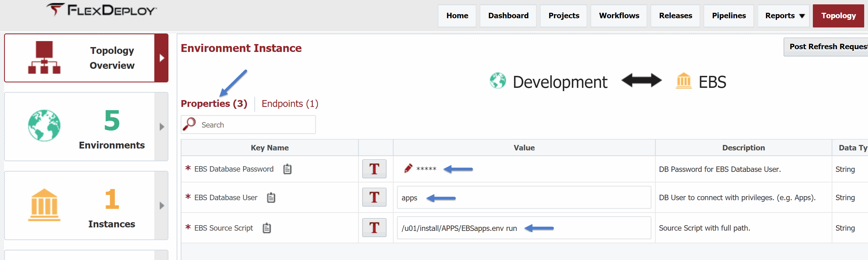This screenshot has height=260, width=868.
Task: Open the Dashboard menu
Action: click(508, 16)
